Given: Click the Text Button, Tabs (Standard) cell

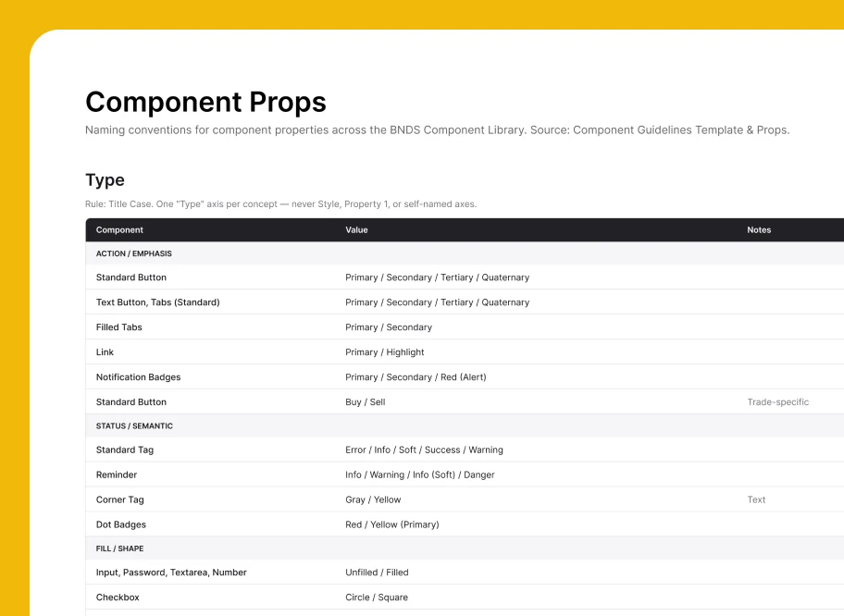Looking at the screenshot, I should point(157,302).
